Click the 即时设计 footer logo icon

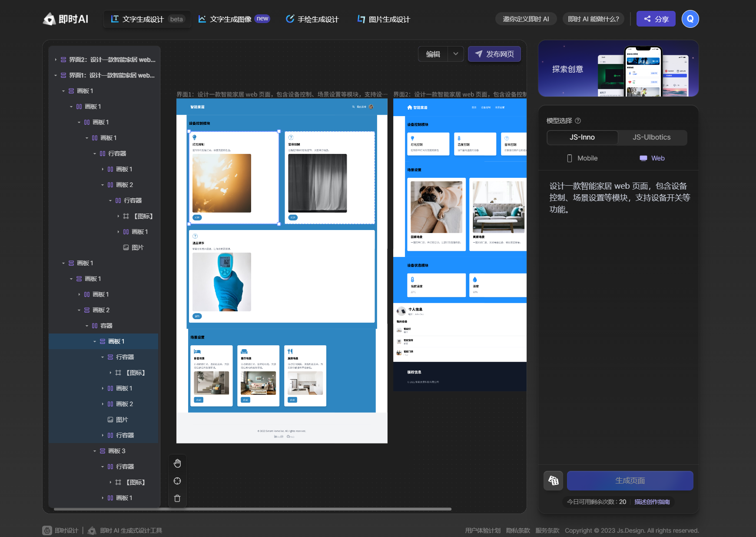pos(47,530)
